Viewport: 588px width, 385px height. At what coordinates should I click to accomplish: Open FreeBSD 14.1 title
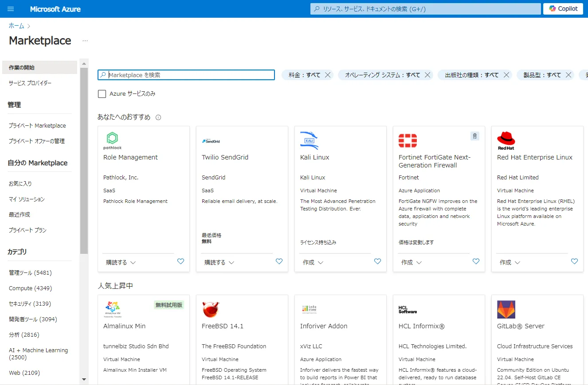pos(223,326)
